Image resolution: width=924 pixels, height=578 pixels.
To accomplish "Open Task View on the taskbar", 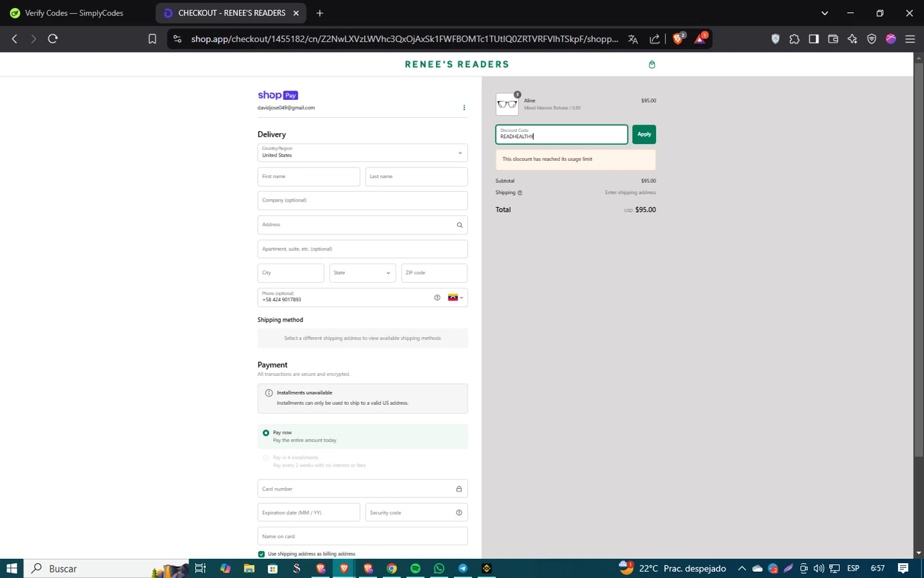I will 200,568.
